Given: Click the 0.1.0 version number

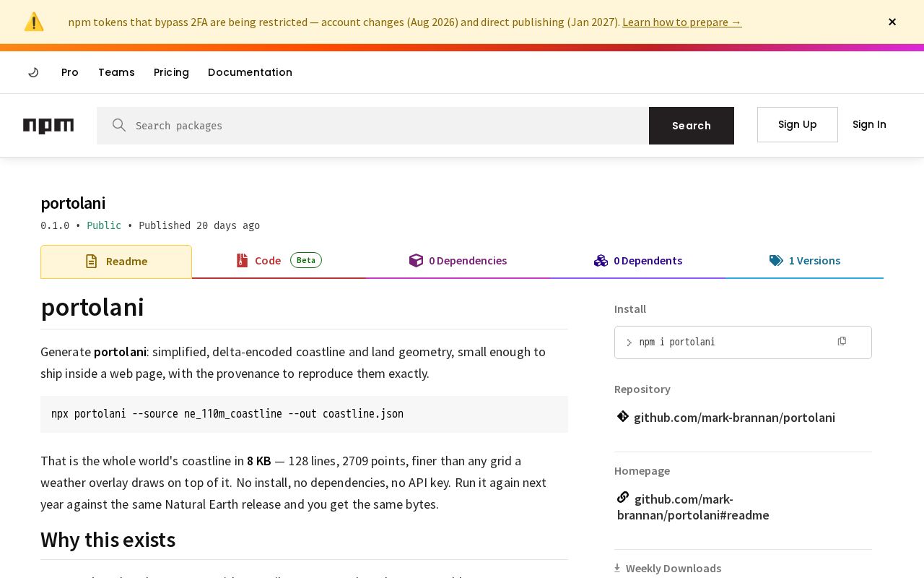Looking at the screenshot, I should 55,225.
